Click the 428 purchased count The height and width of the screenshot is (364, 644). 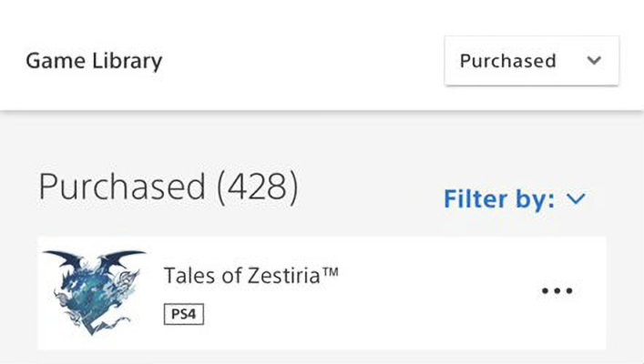(x=258, y=187)
